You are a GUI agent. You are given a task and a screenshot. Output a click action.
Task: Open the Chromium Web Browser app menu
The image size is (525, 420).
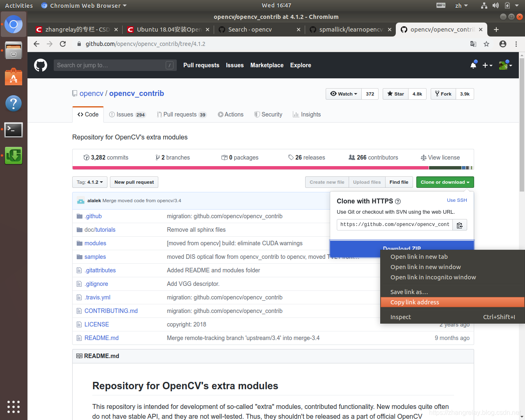(84, 5)
